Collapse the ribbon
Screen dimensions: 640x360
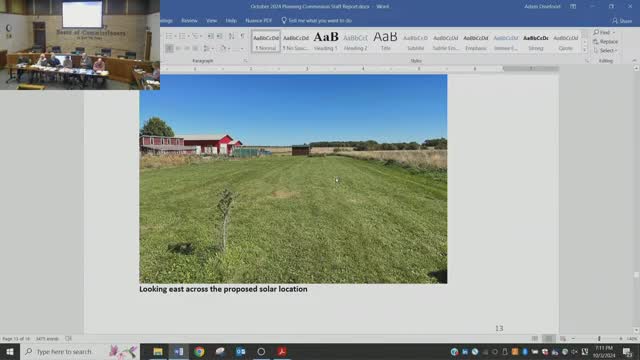(x=634, y=60)
